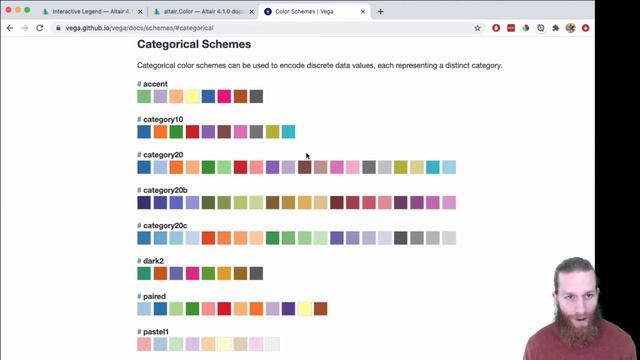Image resolution: width=640 pixels, height=360 pixels.
Task: Click the red-orange swatch in category20c
Action: (208, 238)
